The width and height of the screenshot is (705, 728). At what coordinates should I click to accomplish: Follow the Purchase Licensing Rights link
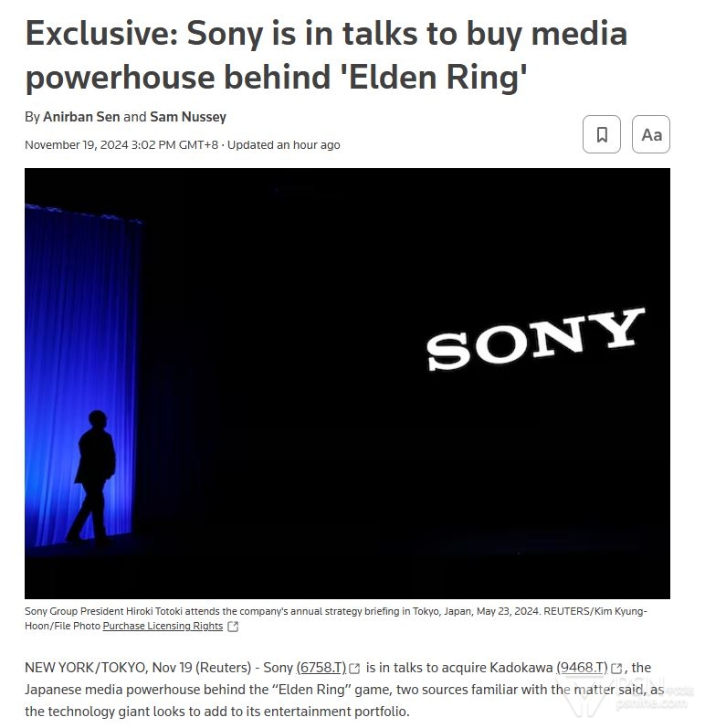(163, 626)
